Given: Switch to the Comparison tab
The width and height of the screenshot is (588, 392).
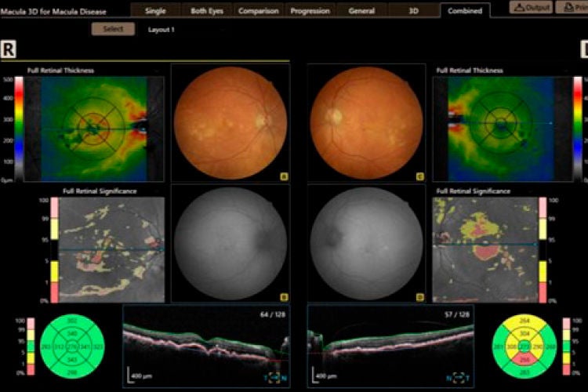Looking at the screenshot, I should [259, 11].
